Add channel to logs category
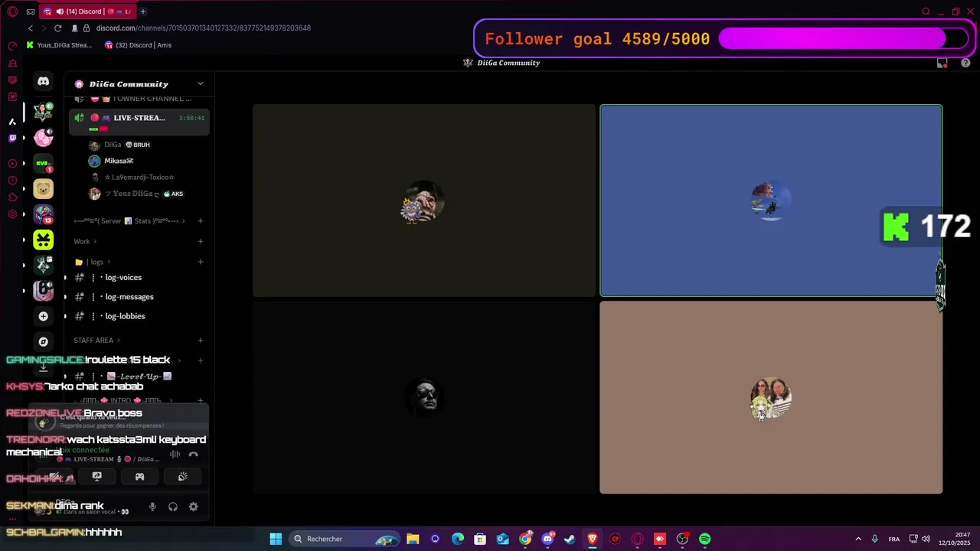 (201, 262)
